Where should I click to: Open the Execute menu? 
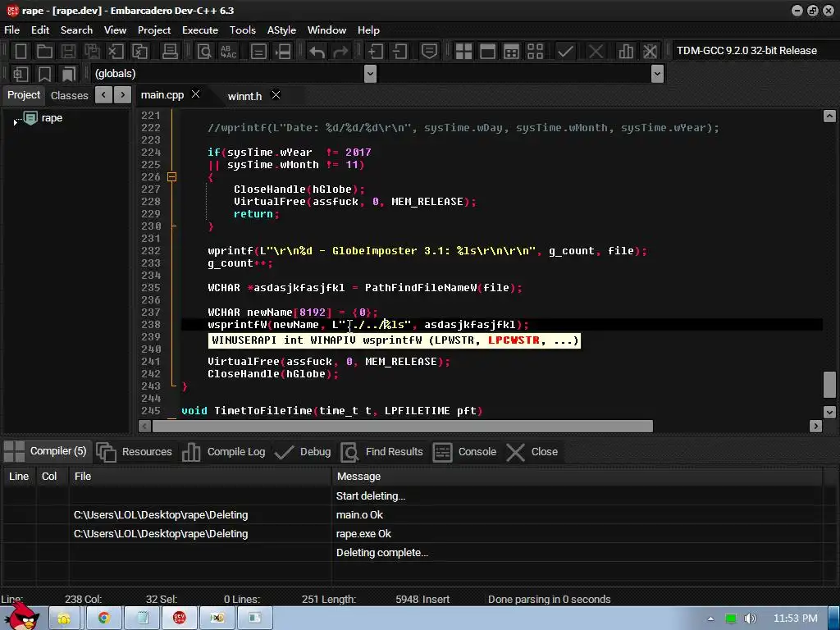[x=200, y=30]
